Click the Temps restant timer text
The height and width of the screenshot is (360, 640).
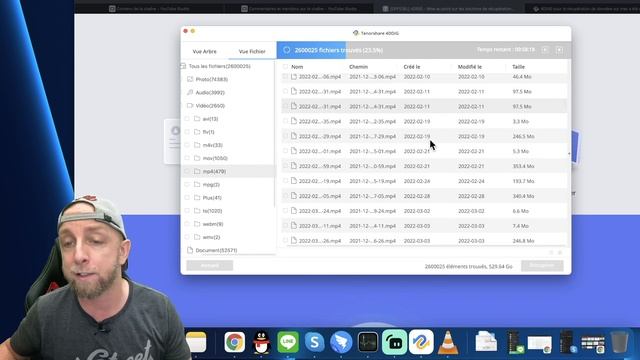[506, 49]
